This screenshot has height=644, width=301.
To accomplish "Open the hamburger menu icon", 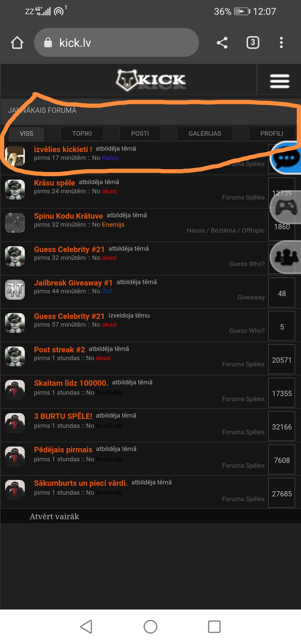I will pyautogui.click(x=280, y=81).
